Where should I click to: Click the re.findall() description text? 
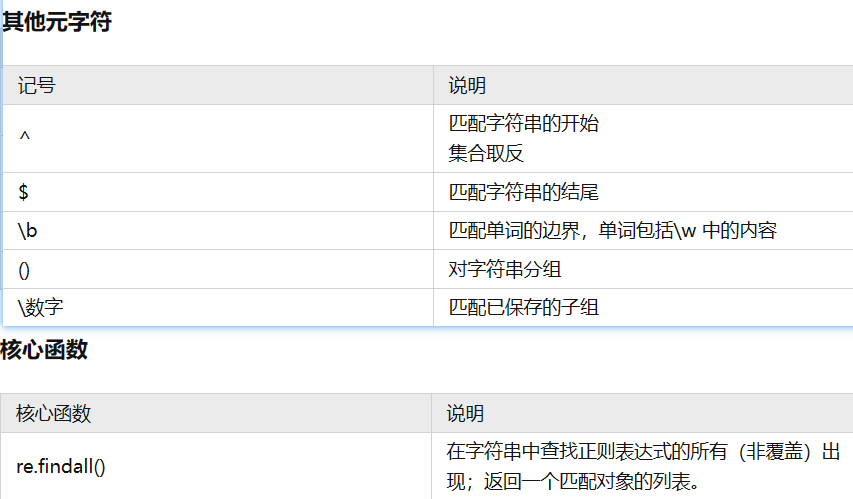click(642, 466)
